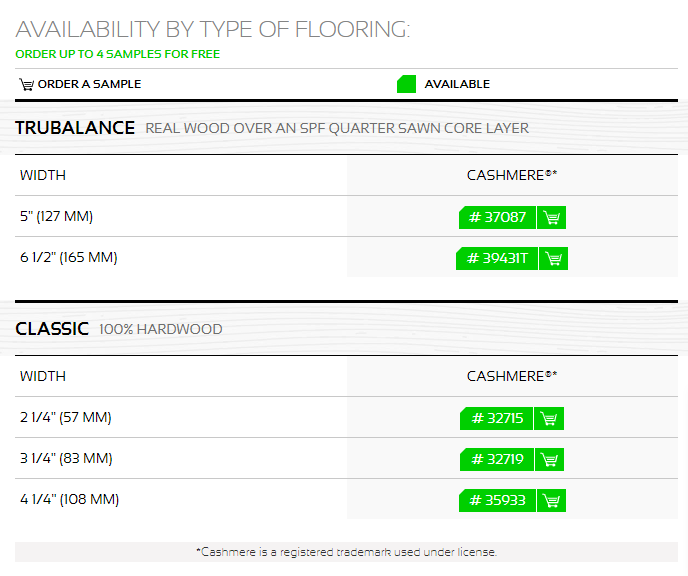Click cart icon beside #39431T
The height and width of the screenshot is (576, 688).
tap(553, 258)
